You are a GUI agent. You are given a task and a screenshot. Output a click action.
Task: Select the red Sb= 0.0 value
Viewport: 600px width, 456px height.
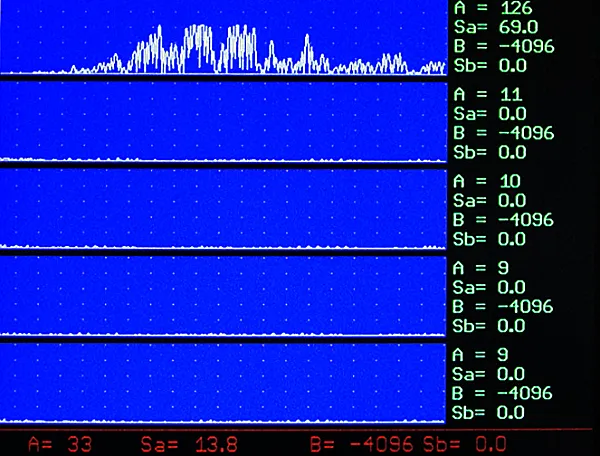pos(465,445)
